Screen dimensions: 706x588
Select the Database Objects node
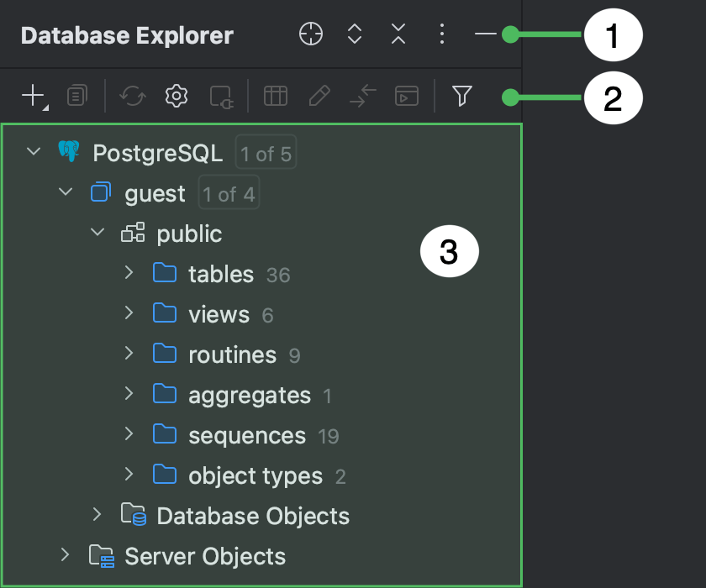point(252,516)
